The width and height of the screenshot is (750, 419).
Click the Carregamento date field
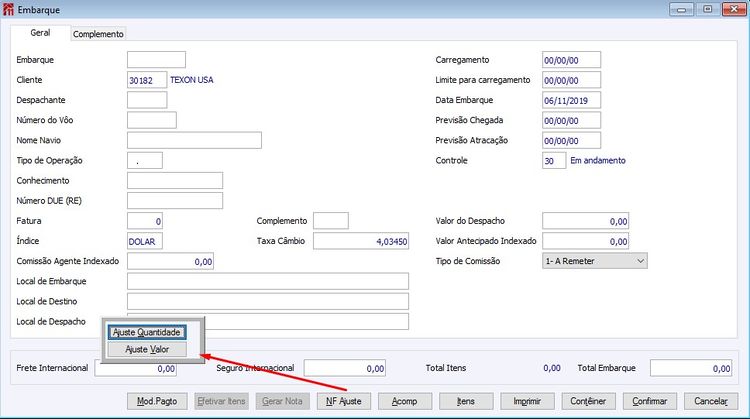(x=572, y=60)
